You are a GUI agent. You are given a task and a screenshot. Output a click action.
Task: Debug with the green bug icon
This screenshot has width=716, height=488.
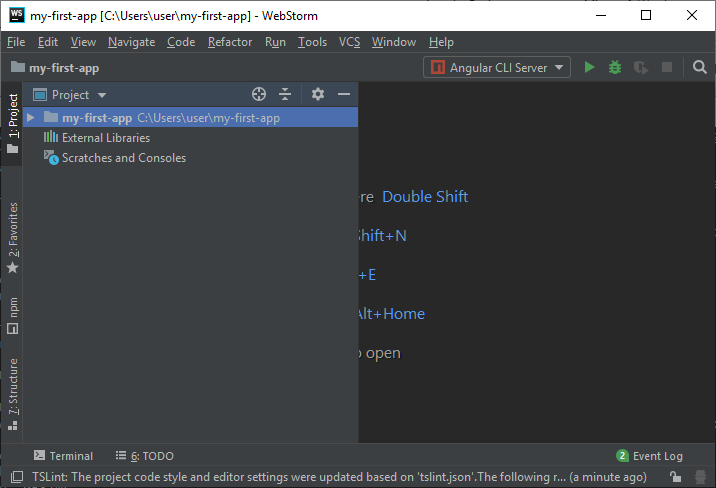tap(615, 68)
